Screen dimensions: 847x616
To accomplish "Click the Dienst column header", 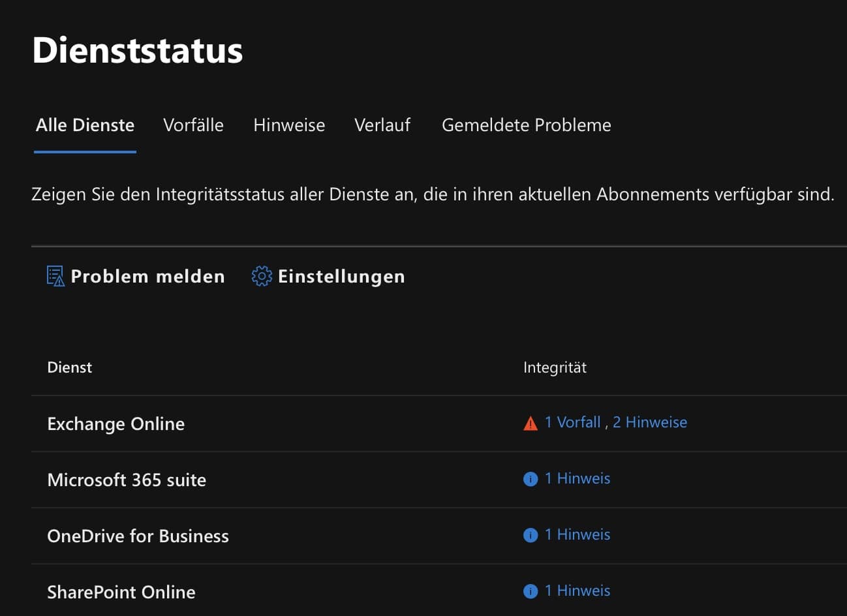I will coord(70,367).
